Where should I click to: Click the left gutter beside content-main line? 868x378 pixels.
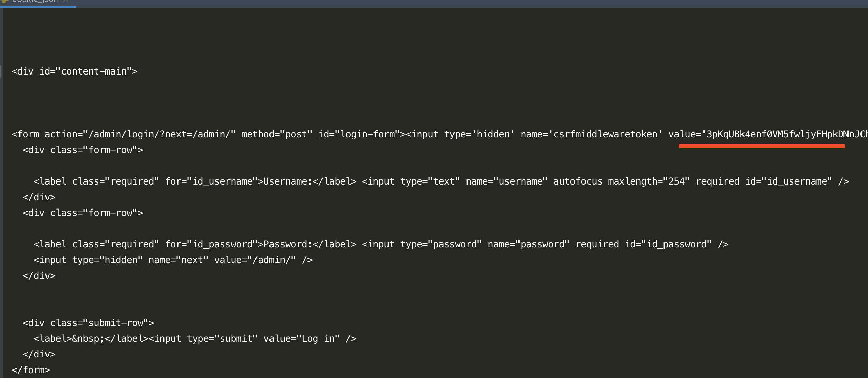pos(1,71)
